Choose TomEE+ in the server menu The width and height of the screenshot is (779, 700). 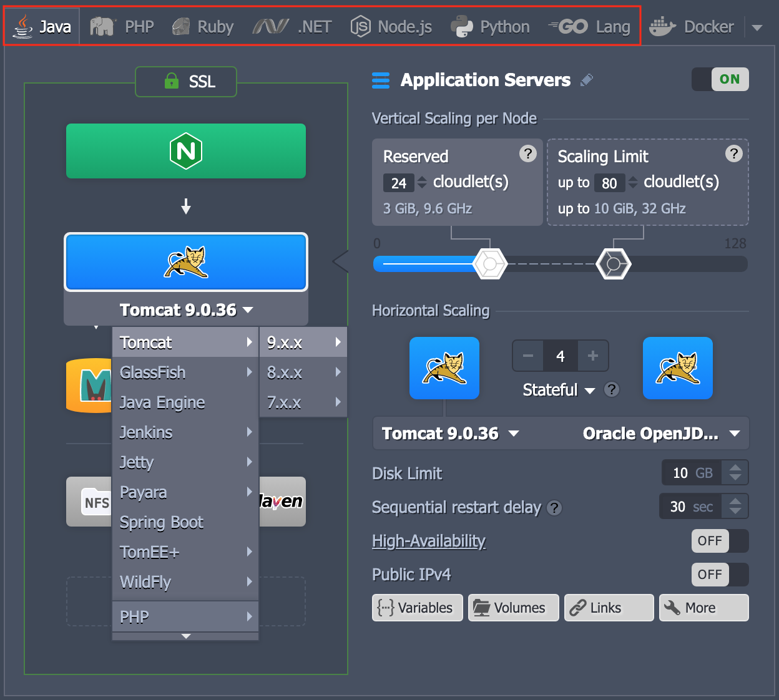(185, 552)
